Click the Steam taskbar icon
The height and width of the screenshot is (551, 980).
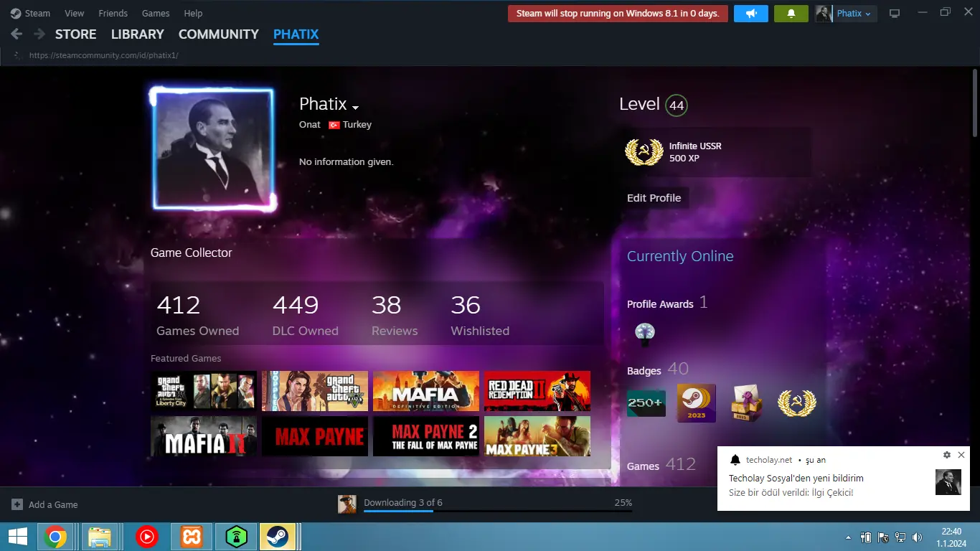pos(278,536)
